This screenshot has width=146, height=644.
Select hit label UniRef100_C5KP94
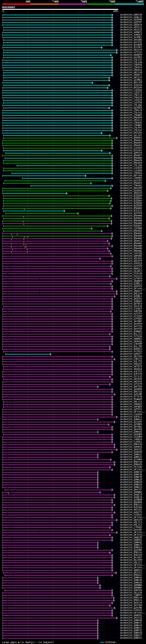click(131, 65)
